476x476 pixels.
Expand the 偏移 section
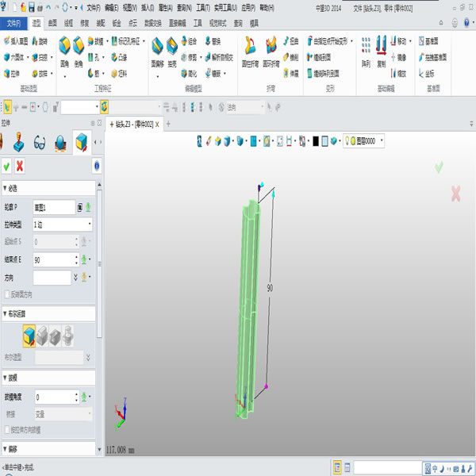click(x=6, y=449)
